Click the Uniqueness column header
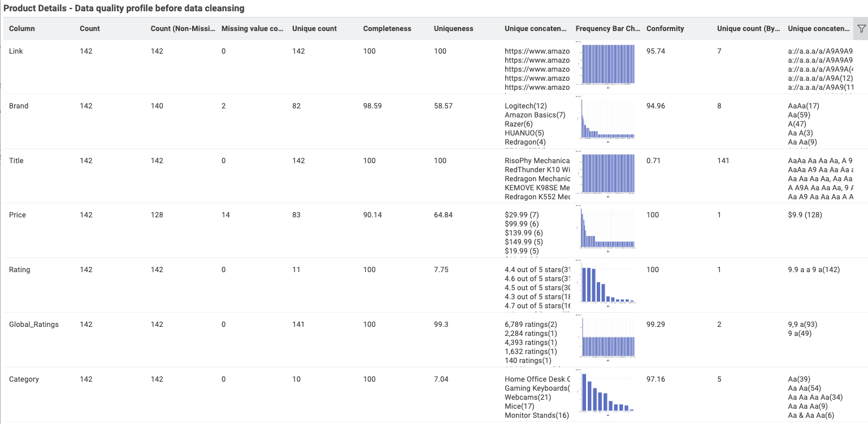 (454, 29)
